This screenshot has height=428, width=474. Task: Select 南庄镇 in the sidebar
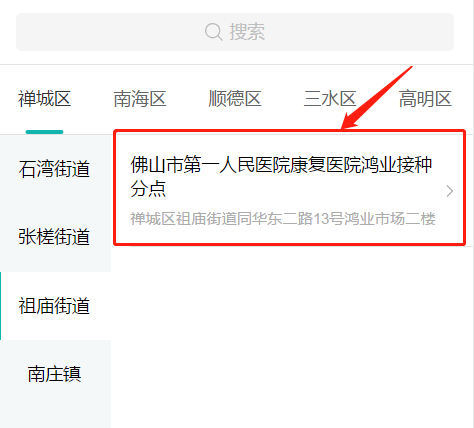pyautogui.click(x=54, y=374)
